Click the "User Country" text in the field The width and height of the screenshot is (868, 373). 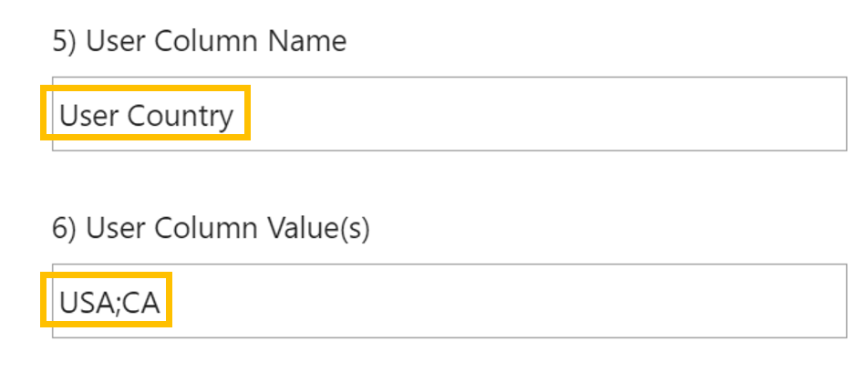pos(146,115)
